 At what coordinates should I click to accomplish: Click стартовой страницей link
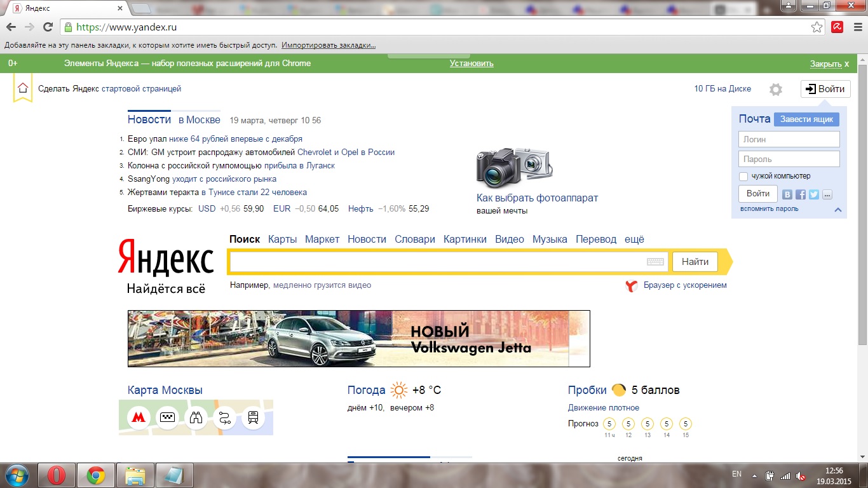point(141,89)
